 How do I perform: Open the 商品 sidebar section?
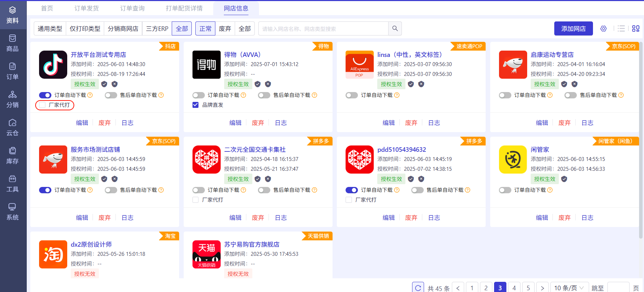[x=13, y=43]
